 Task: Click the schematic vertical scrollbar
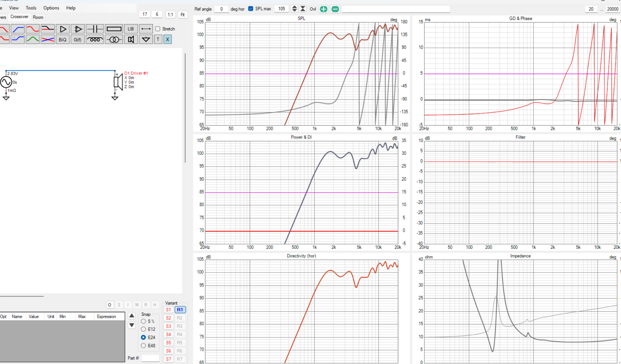(185, 108)
